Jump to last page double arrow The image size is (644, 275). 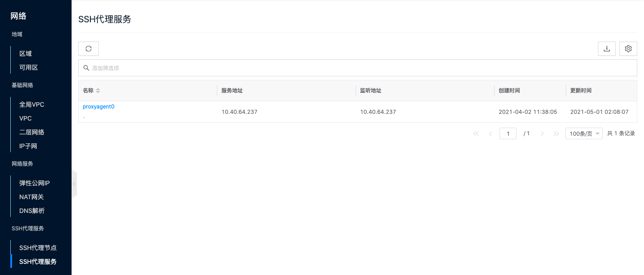pyautogui.click(x=556, y=133)
